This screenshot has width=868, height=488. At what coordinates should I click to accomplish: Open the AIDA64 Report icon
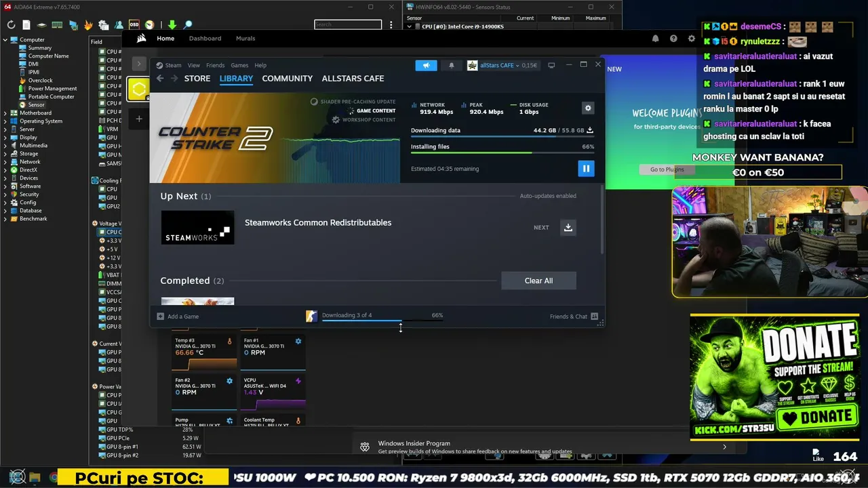(26, 25)
